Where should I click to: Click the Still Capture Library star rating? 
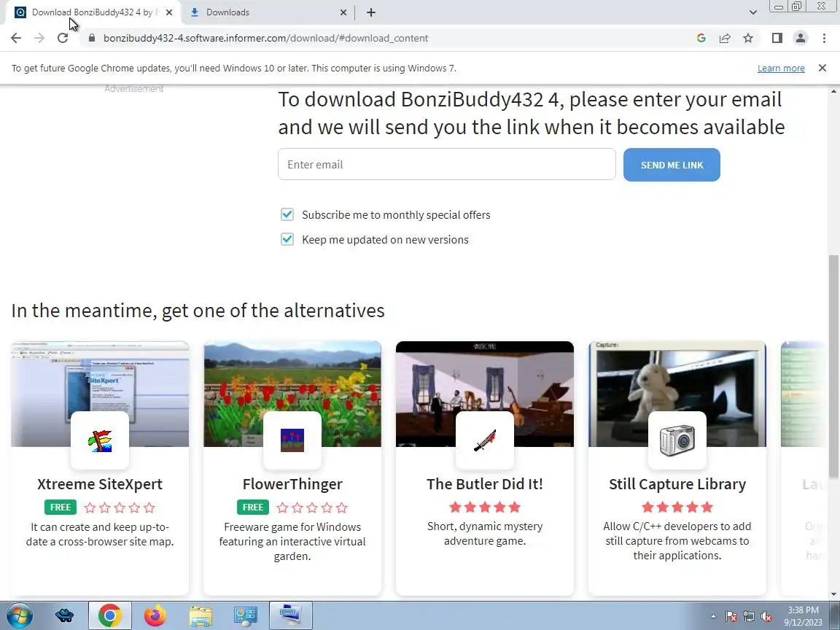click(677, 507)
